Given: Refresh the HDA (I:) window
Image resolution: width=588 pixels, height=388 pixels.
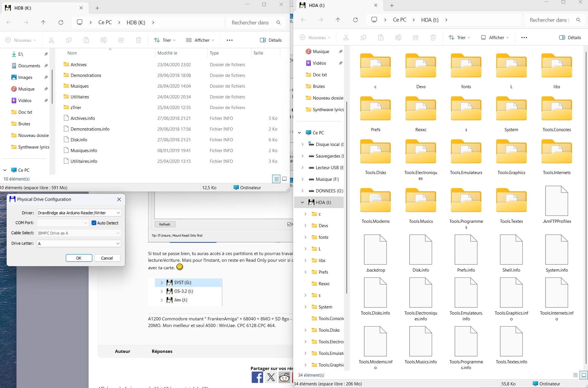Looking at the screenshot, I should click(x=355, y=20).
